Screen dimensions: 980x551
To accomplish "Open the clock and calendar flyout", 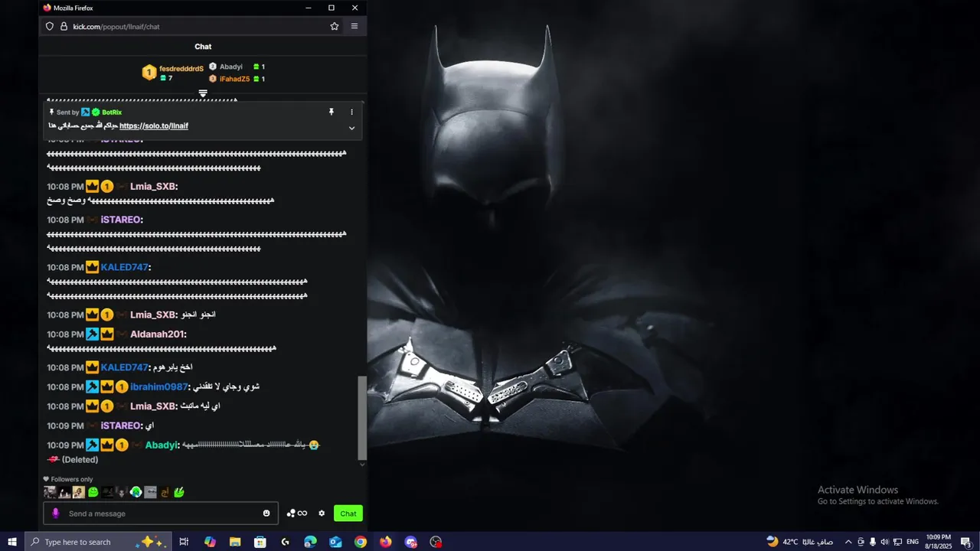I will click(x=939, y=542).
